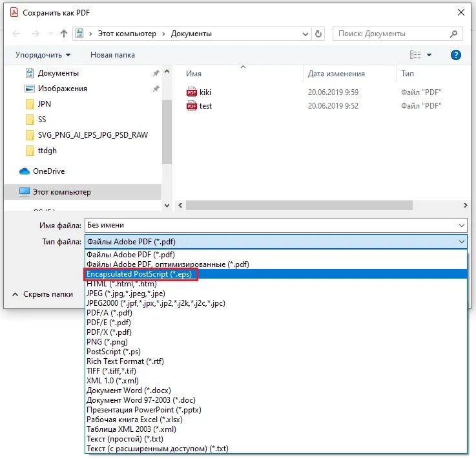Select TIFF (*.tiff,*.tif) format

[276, 371]
